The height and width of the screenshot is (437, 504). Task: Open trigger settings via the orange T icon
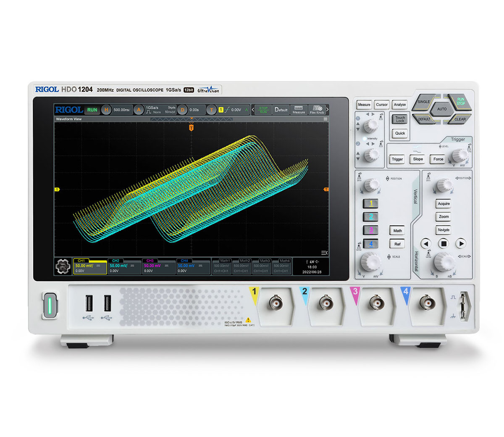(x=212, y=110)
